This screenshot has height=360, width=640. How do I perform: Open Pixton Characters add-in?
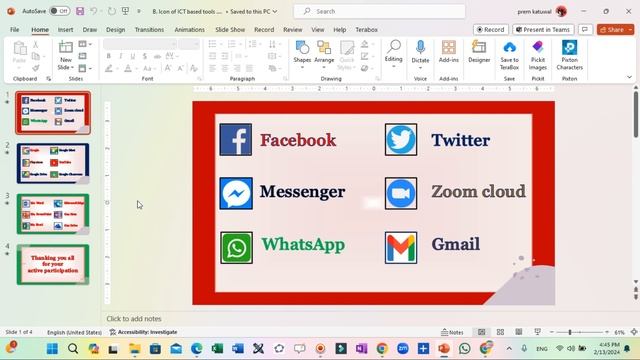[x=569, y=56]
